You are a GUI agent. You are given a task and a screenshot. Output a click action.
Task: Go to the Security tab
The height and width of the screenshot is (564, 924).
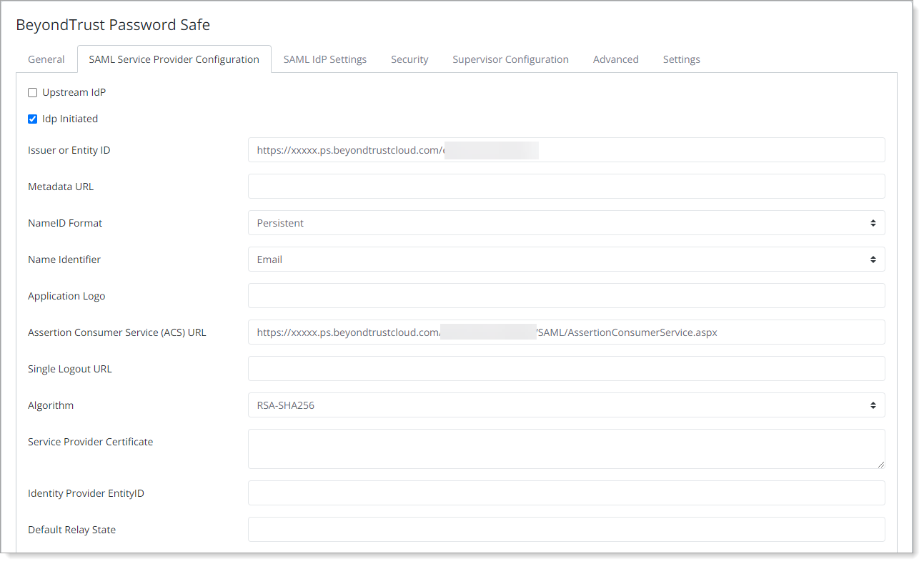tap(409, 59)
